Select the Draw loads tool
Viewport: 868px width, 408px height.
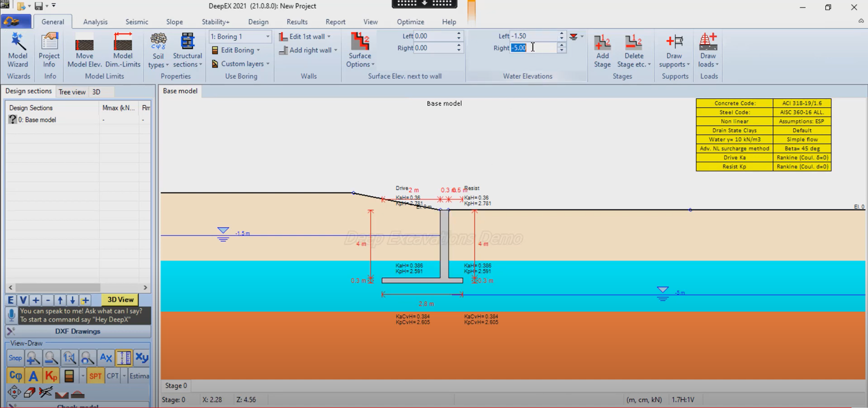tap(708, 50)
